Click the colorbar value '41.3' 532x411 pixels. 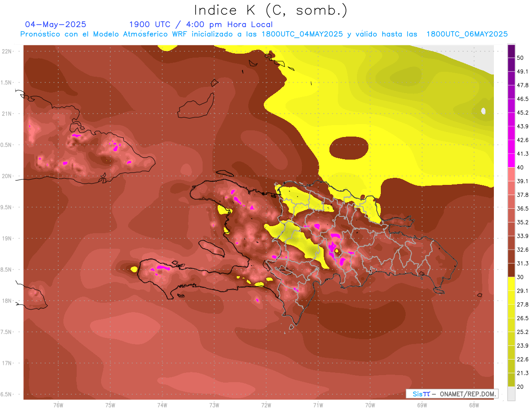click(x=523, y=154)
